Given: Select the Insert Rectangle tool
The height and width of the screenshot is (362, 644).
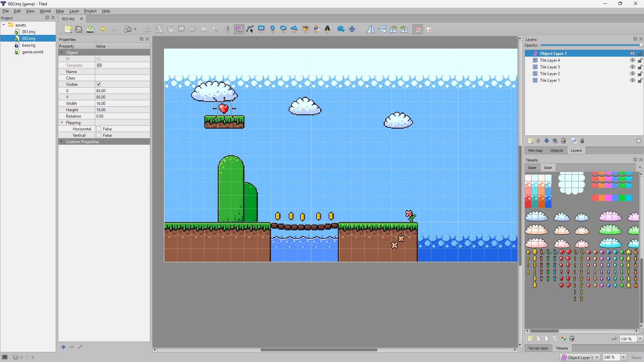Looking at the screenshot, I should 261,29.
